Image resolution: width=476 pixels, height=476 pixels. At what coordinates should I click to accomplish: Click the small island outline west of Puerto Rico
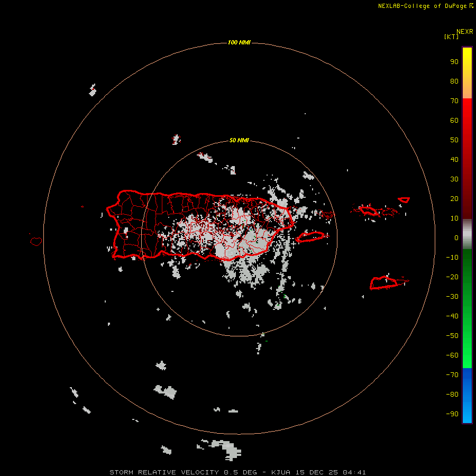pyautogui.click(x=36, y=241)
